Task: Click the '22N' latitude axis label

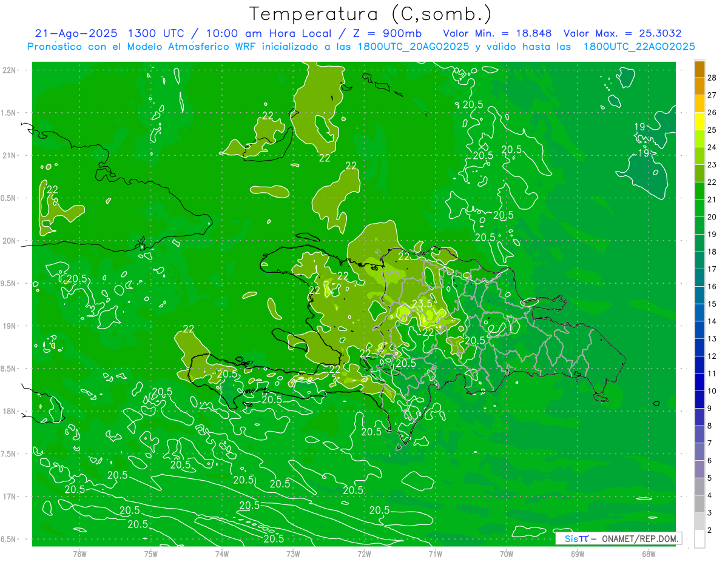Action: (10, 70)
